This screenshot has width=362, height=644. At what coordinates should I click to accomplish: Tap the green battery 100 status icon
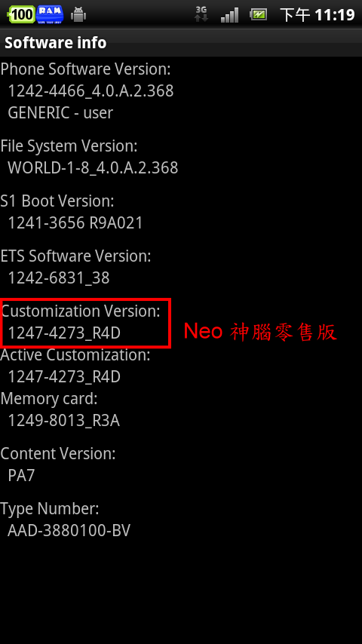21,14
